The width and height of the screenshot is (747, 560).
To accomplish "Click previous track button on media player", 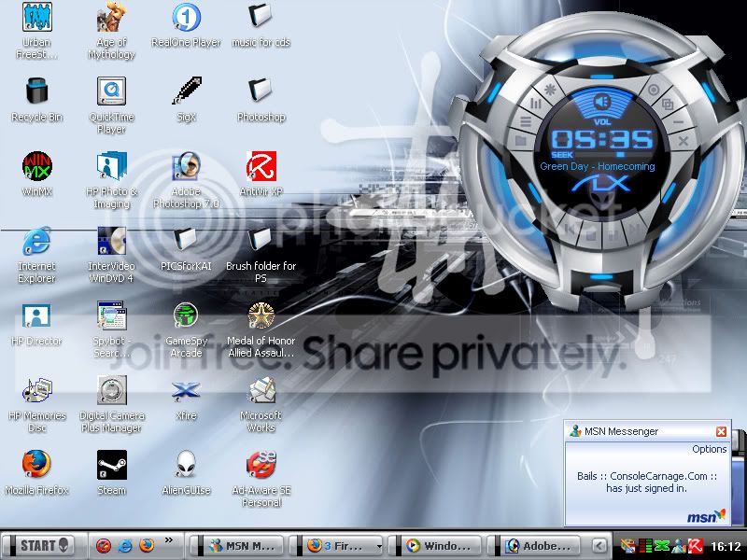I will pos(571,229).
